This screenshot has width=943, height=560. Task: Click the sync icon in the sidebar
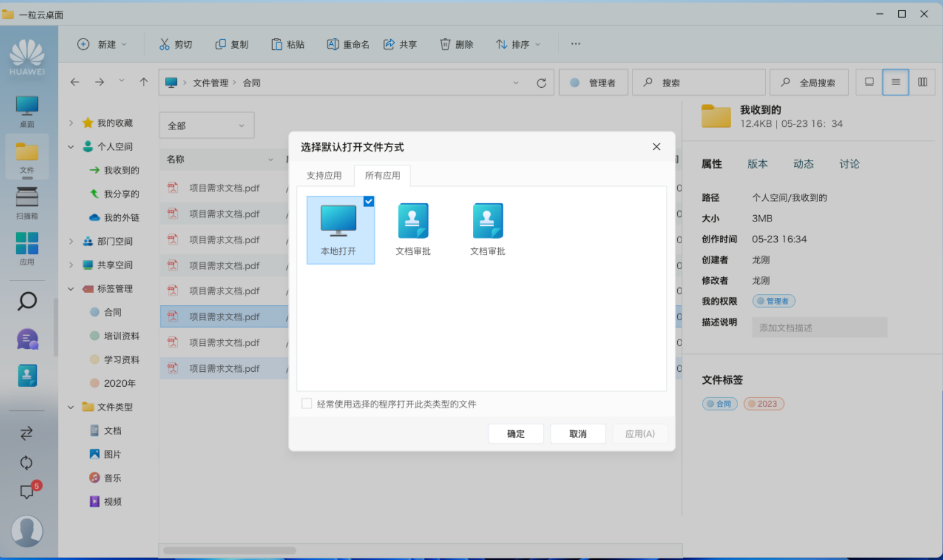[x=26, y=462]
